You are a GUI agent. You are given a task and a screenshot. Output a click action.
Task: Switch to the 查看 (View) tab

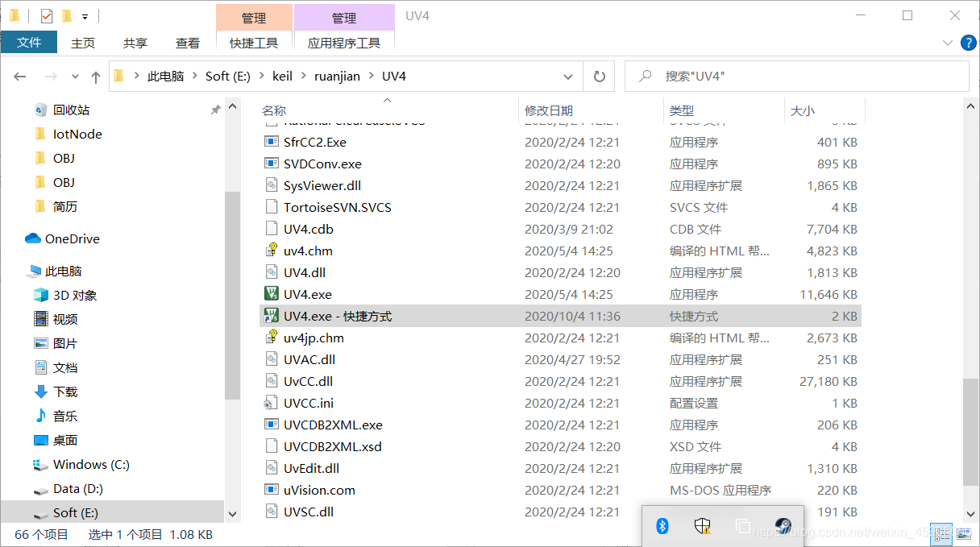[x=188, y=43]
